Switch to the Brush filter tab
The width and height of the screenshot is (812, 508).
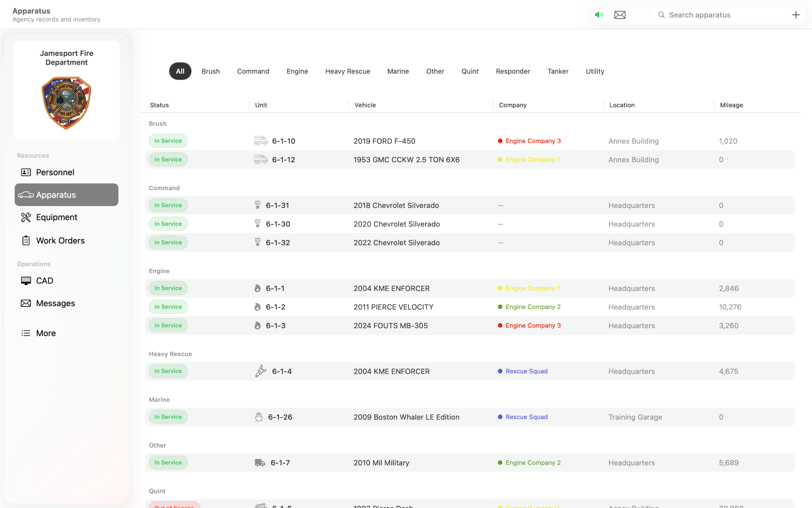[211, 71]
